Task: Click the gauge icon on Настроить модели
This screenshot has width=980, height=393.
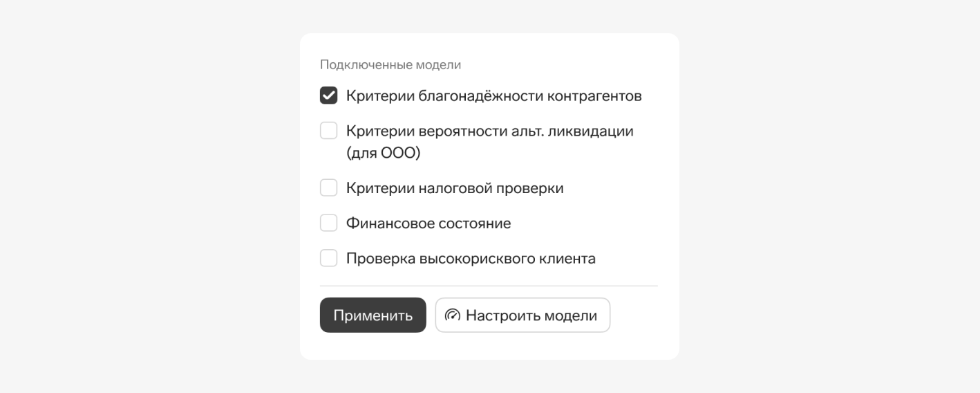Action: [x=453, y=316]
